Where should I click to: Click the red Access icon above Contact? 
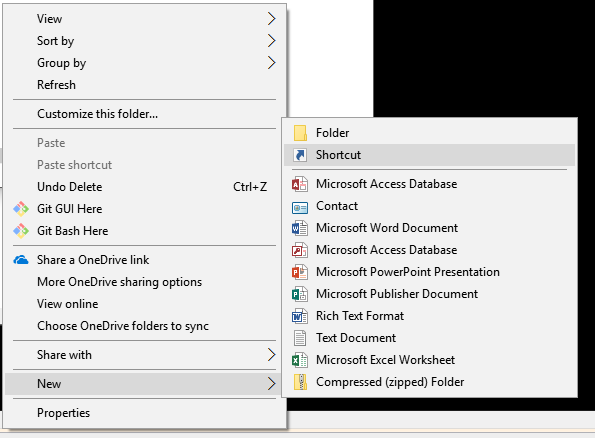tap(300, 184)
